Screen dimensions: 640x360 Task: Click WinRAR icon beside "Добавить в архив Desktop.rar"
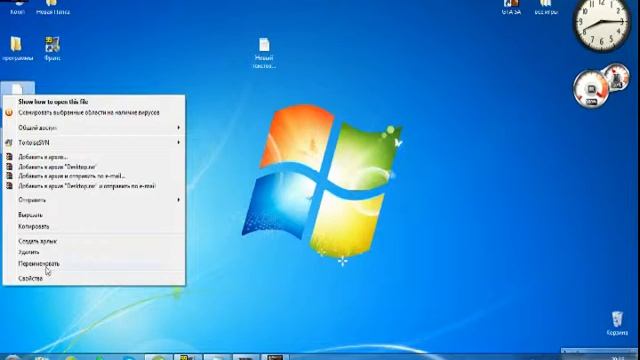coord(9,167)
